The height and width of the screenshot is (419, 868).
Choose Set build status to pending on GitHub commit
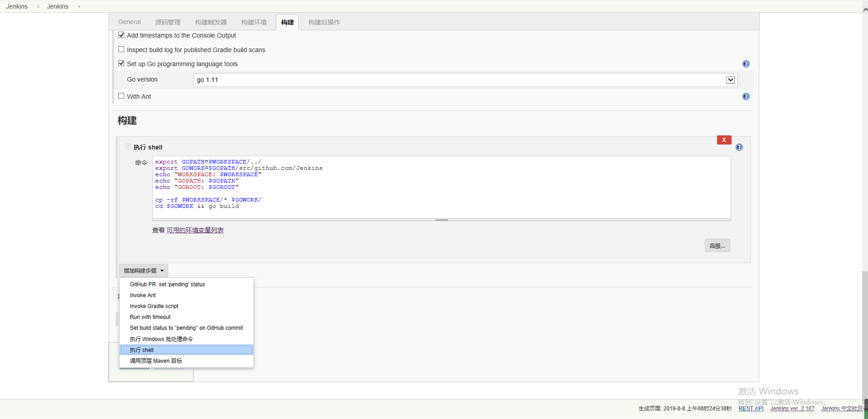coord(186,328)
